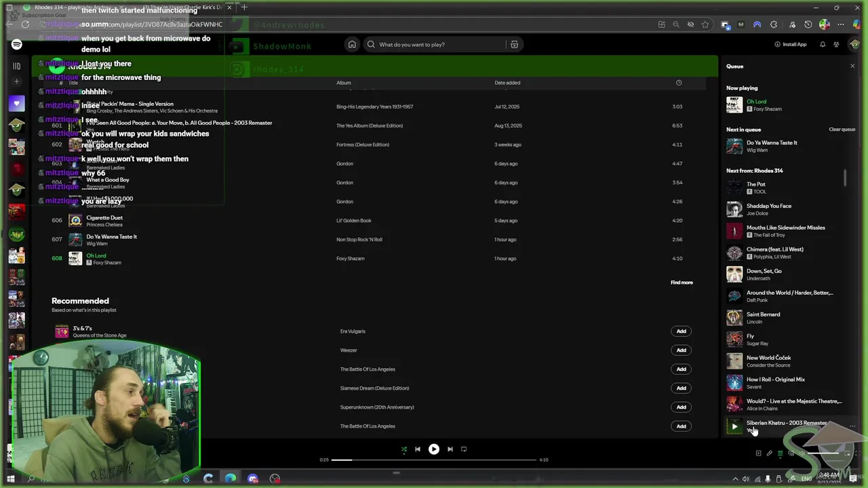Image resolution: width=868 pixels, height=488 pixels.
Task: Open Copilot icon in the browser toolbar
Action: [x=856, y=24]
